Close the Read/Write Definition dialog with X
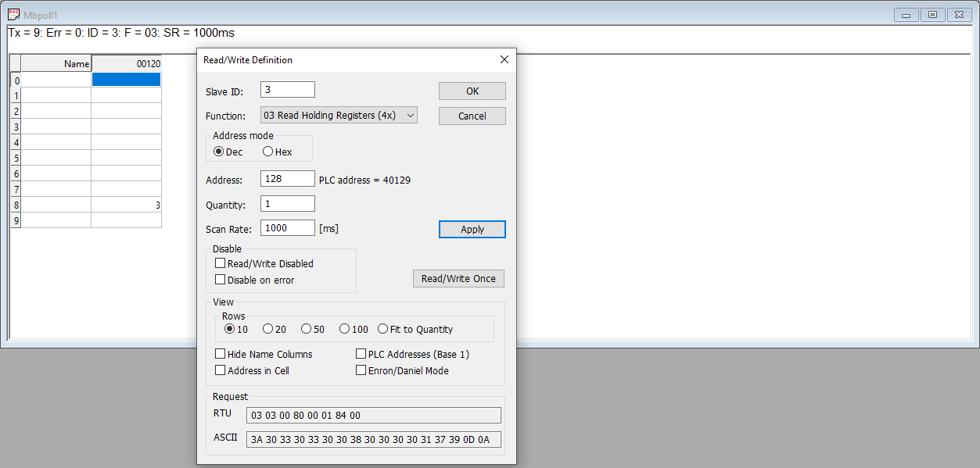This screenshot has width=980, height=468. tap(504, 59)
